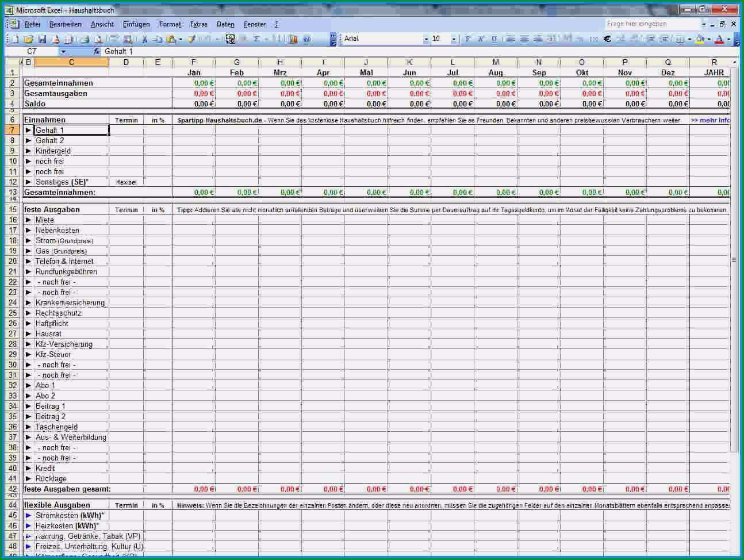Select the 'Krankenversicherung' cell
The height and width of the screenshot is (560, 744).
[71, 302]
